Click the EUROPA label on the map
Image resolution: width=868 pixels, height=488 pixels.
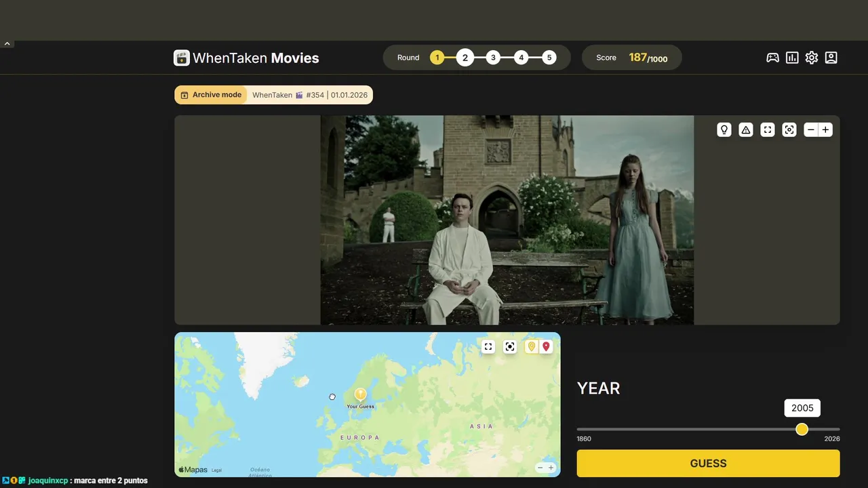click(359, 438)
